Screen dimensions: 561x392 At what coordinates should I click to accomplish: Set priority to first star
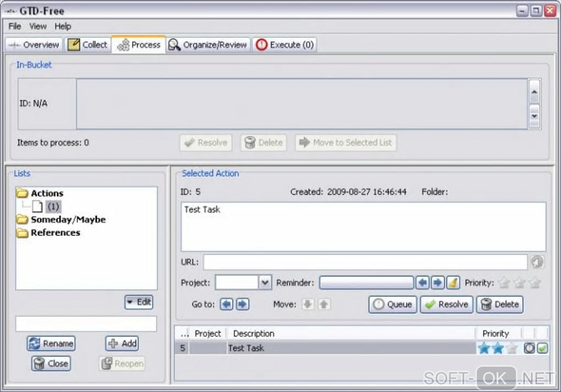pyautogui.click(x=504, y=283)
